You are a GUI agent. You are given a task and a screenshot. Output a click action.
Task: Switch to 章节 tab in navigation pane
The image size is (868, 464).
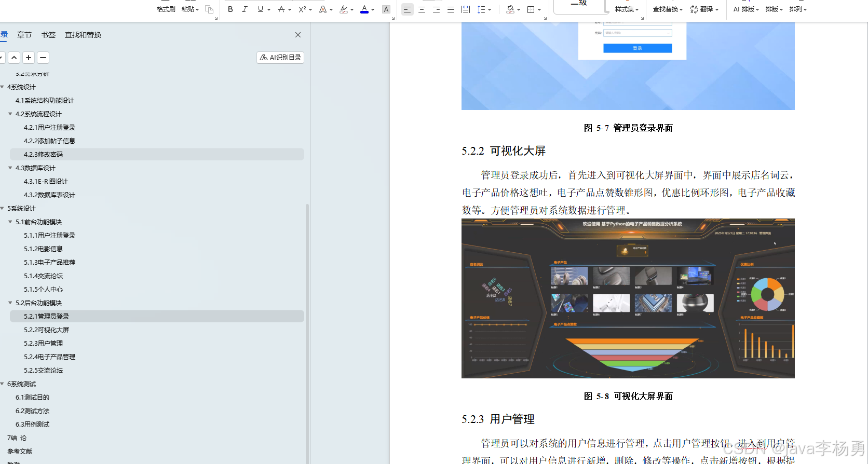coord(24,35)
